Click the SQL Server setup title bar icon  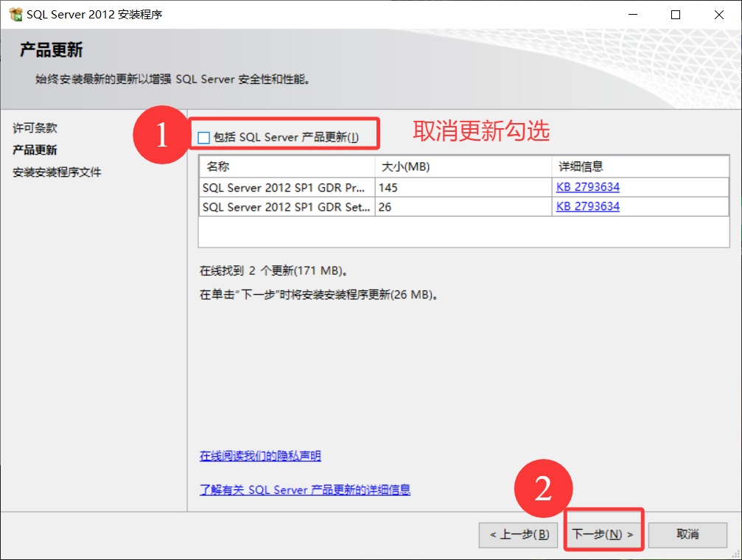point(15,14)
